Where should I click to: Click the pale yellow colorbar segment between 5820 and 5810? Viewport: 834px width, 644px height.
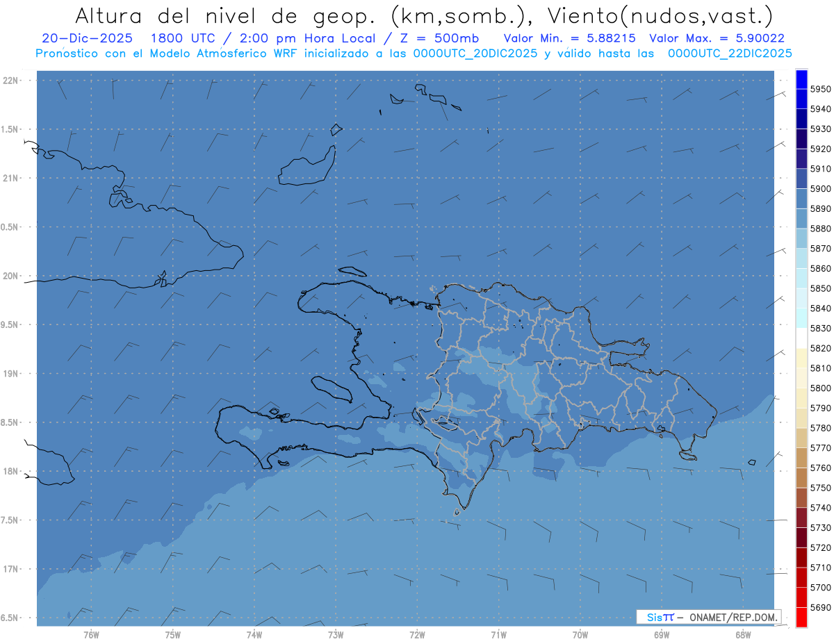pyautogui.click(x=801, y=358)
